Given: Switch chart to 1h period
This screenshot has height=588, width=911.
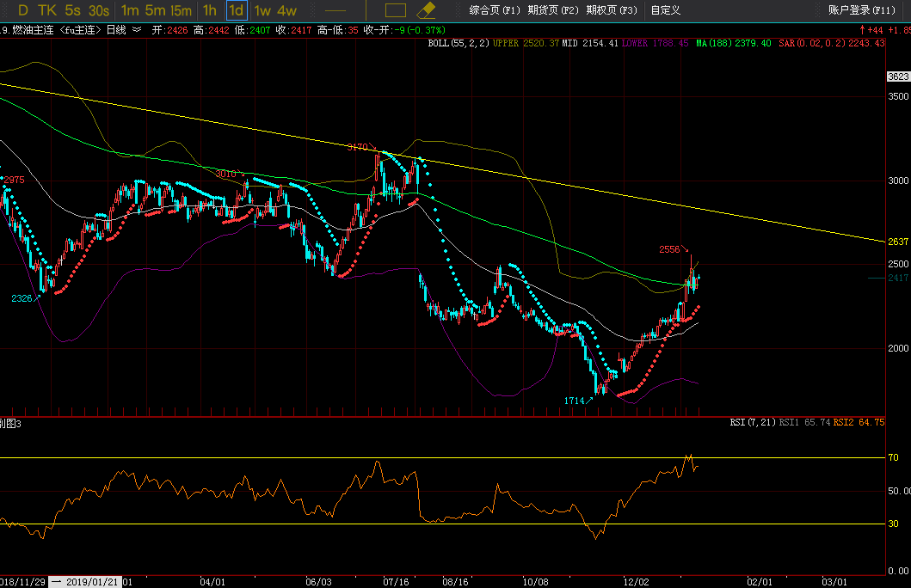Looking at the screenshot, I should (x=210, y=10).
